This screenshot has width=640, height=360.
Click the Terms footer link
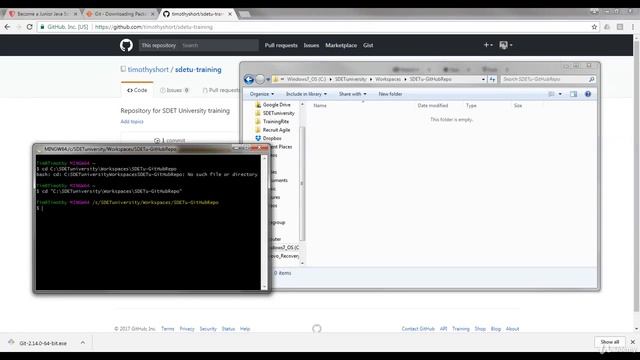167,329
